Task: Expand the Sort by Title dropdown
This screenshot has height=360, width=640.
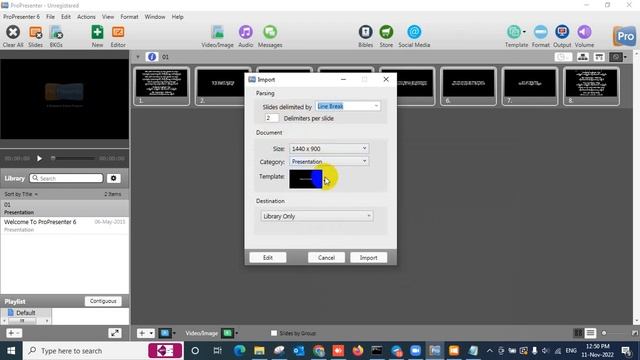Action: pyautogui.click(x=21, y=194)
